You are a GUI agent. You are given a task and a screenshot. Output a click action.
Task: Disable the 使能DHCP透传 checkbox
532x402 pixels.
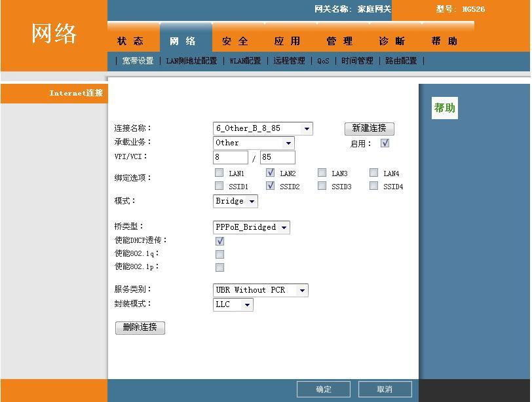(x=220, y=242)
